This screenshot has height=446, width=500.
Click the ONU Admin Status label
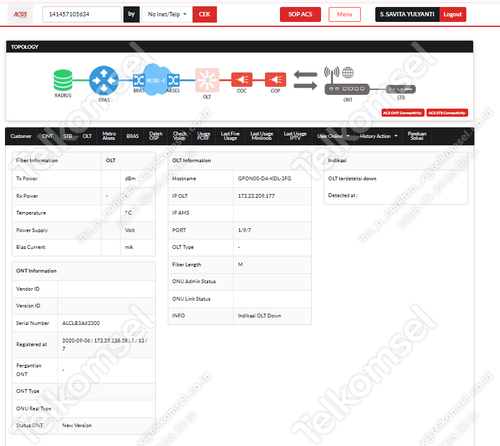pyautogui.click(x=194, y=281)
